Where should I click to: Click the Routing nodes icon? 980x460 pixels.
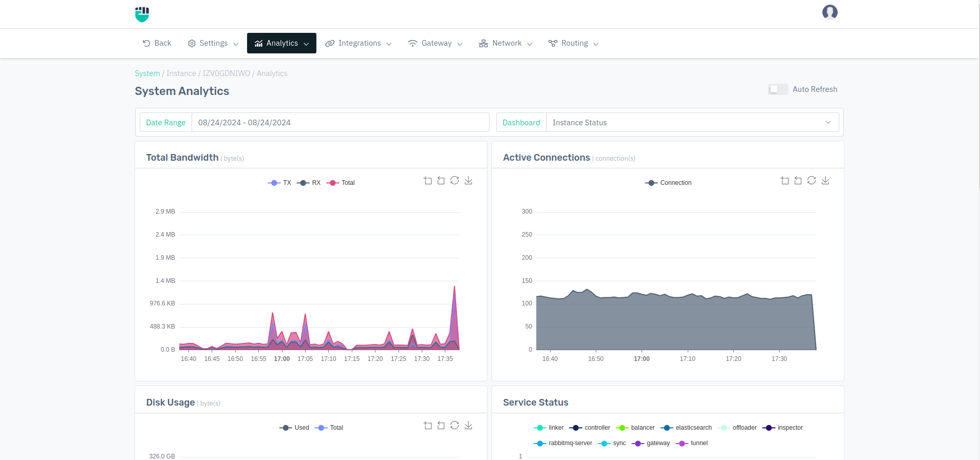pyautogui.click(x=553, y=44)
